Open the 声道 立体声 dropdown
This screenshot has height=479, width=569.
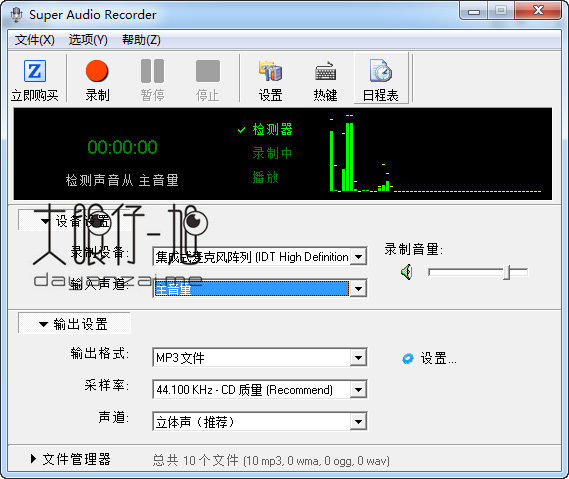pyautogui.click(x=260, y=422)
